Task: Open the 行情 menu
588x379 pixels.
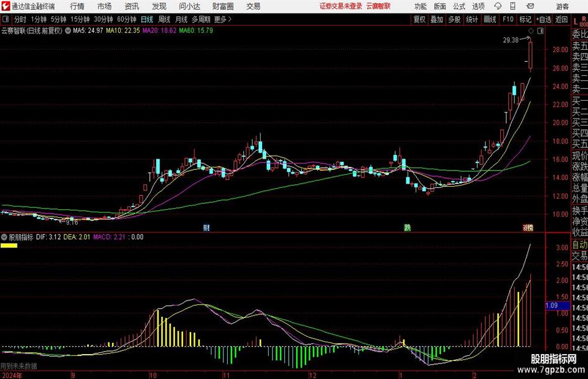Action: (x=77, y=6)
